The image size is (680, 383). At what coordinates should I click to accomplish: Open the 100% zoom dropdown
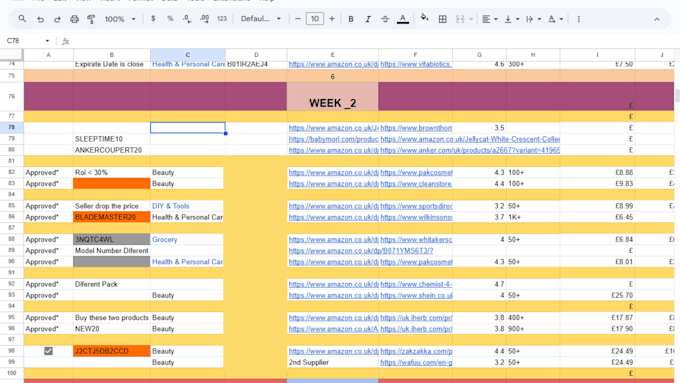(120, 19)
